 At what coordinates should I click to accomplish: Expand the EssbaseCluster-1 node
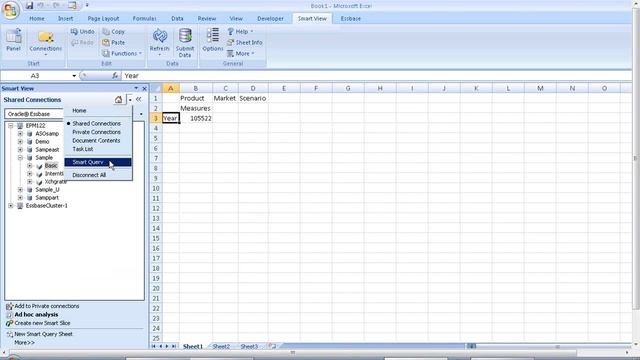tap(11, 206)
